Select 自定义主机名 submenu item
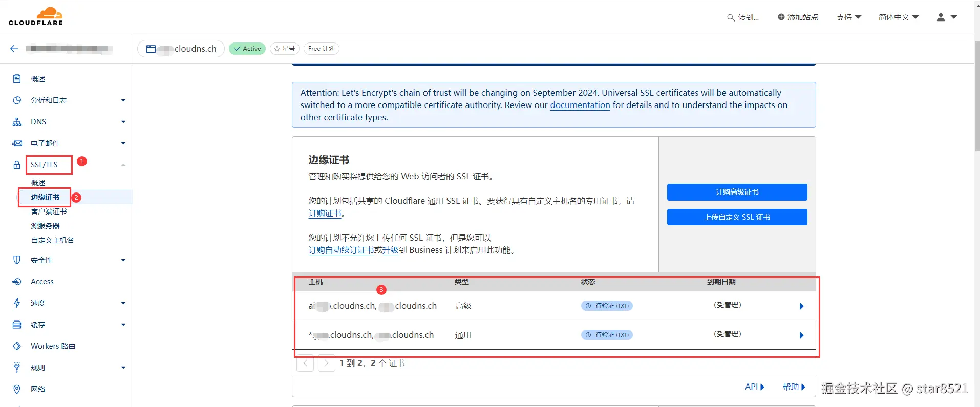 (x=52, y=240)
